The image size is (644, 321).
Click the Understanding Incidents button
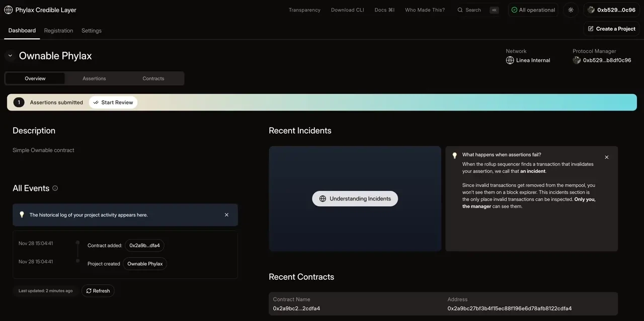click(355, 199)
